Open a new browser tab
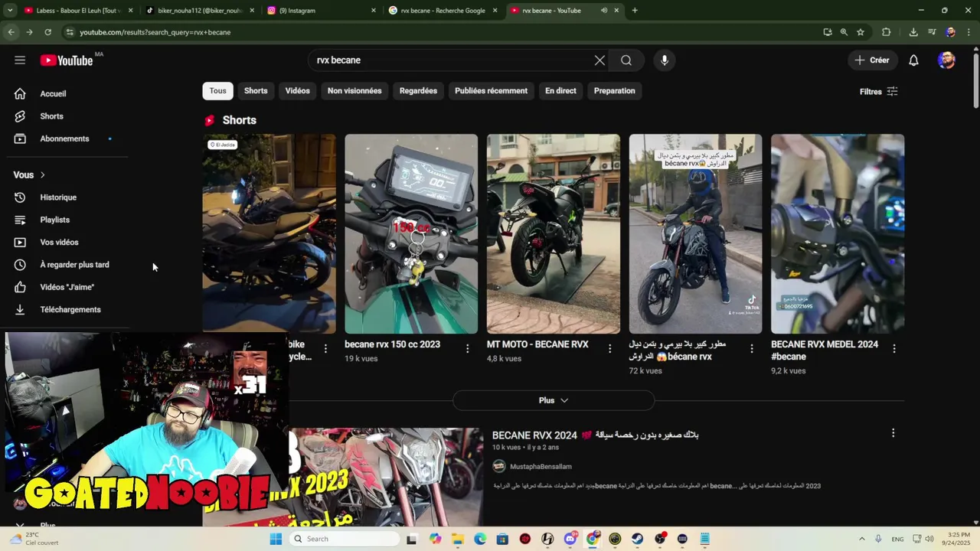The image size is (980, 551). click(635, 11)
